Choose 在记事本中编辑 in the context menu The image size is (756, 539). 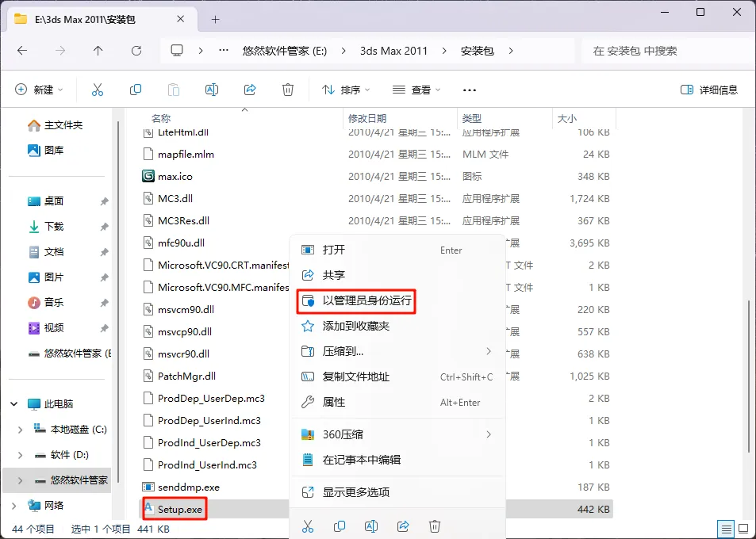pyautogui.click(x=397, y=460)
